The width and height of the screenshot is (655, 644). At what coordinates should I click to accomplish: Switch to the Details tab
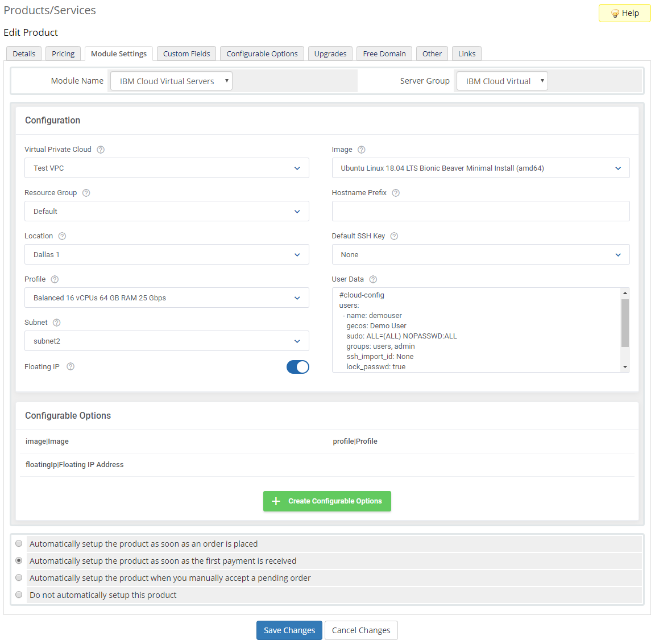click(x=24, y=53)
